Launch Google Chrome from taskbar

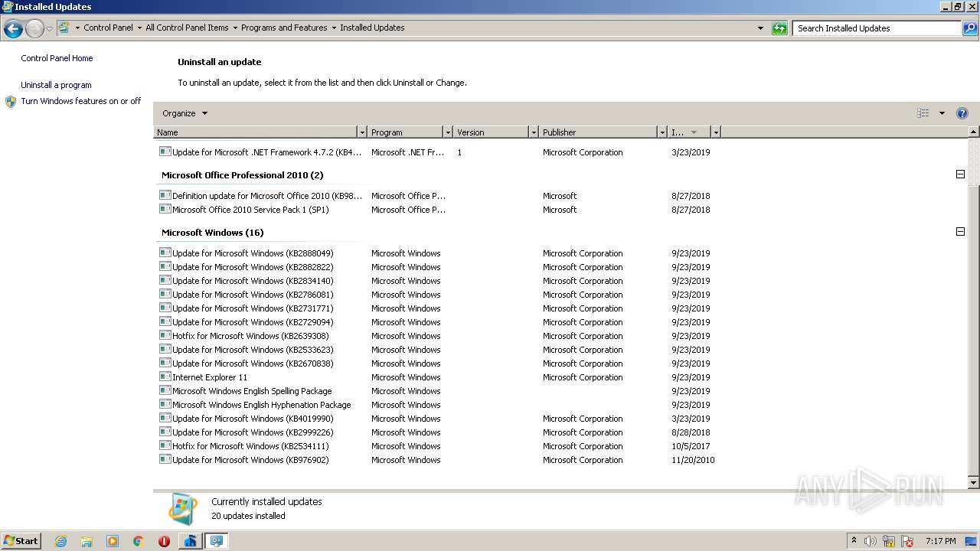pyautogui.click(x=139, y=541)
